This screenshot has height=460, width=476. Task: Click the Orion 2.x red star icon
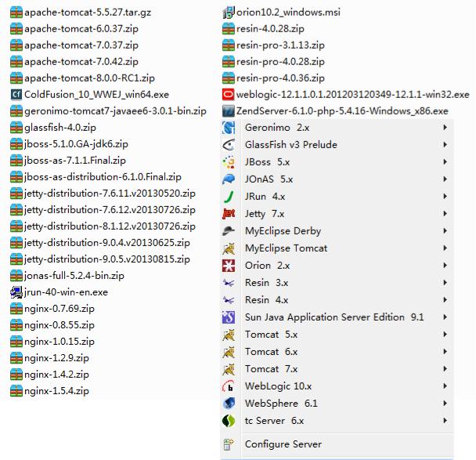(x=229, y=266)
